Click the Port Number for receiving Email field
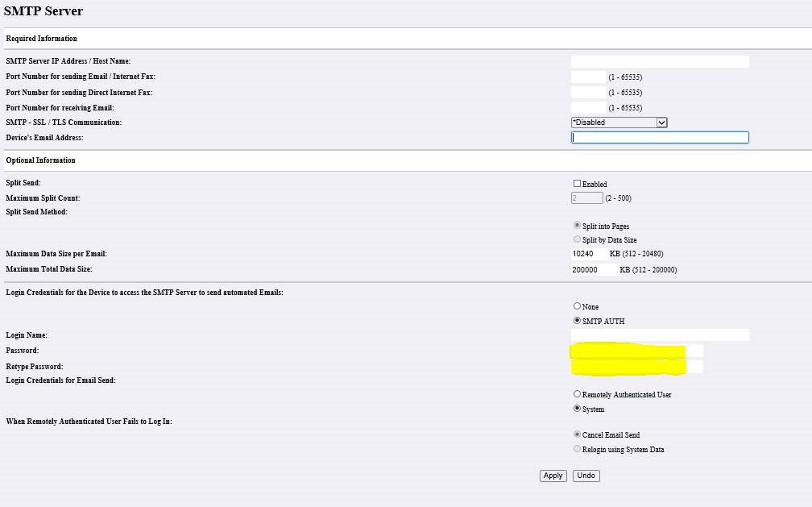 (x=587, y=107)
